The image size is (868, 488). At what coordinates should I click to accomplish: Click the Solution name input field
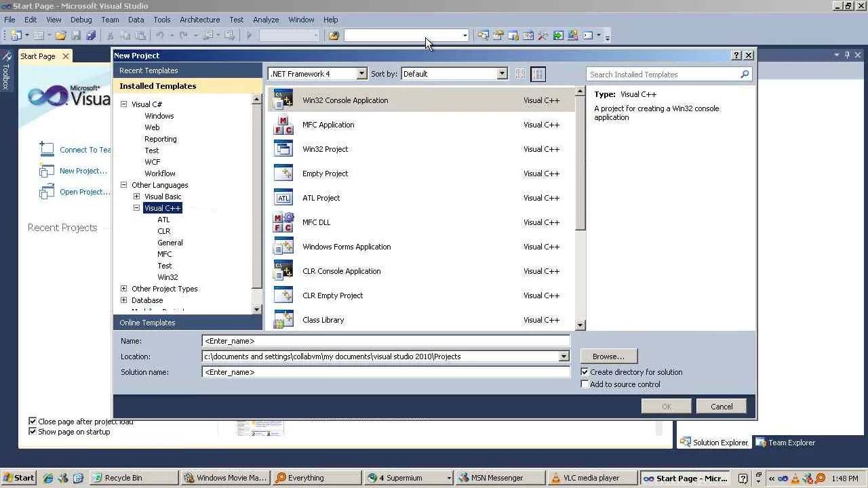coord(386,372)
